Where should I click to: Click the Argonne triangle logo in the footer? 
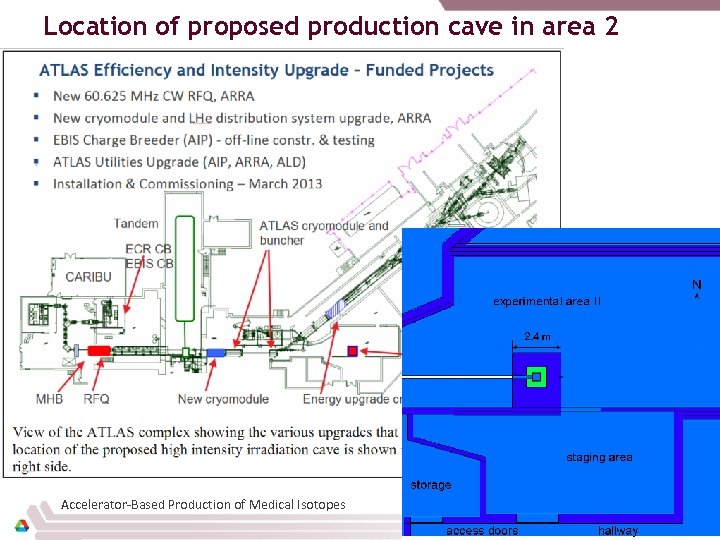(22, 525)
